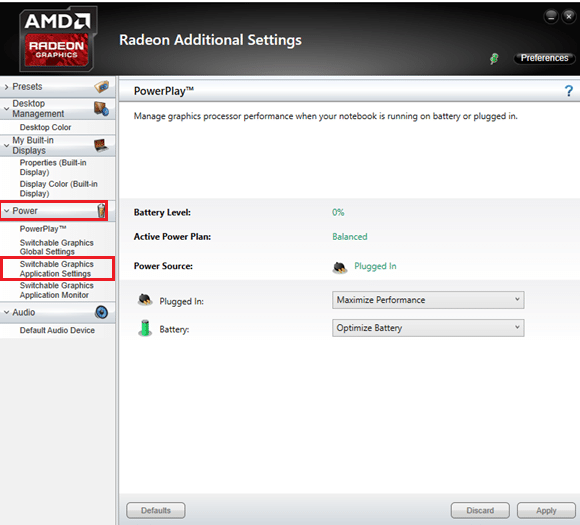Click the green battery icon beside Battery label
Screen dimensions: 580x525
145,328
